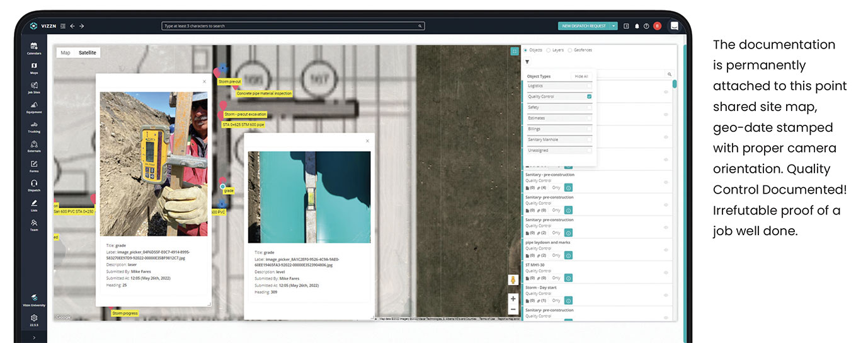Toggle the menu list icon beside VIZZN
This screenshot has height=343, width=868.
click(x=63, y=26)
